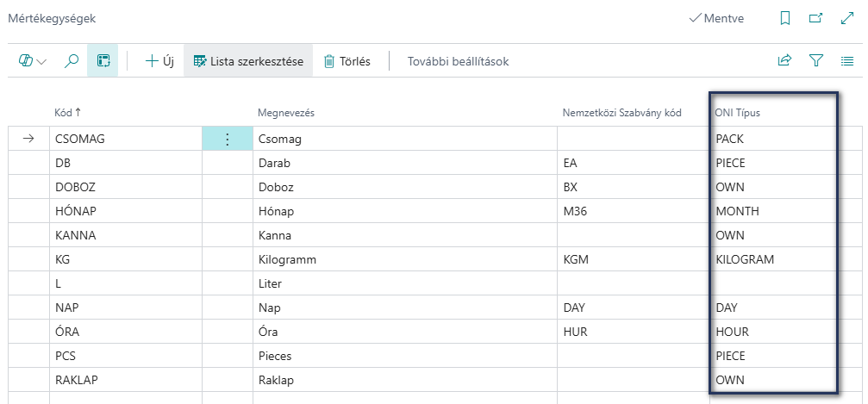This screenshot has height=404, width=868.
Task: Click the Csomag description cell
Action: pos(405,139)
